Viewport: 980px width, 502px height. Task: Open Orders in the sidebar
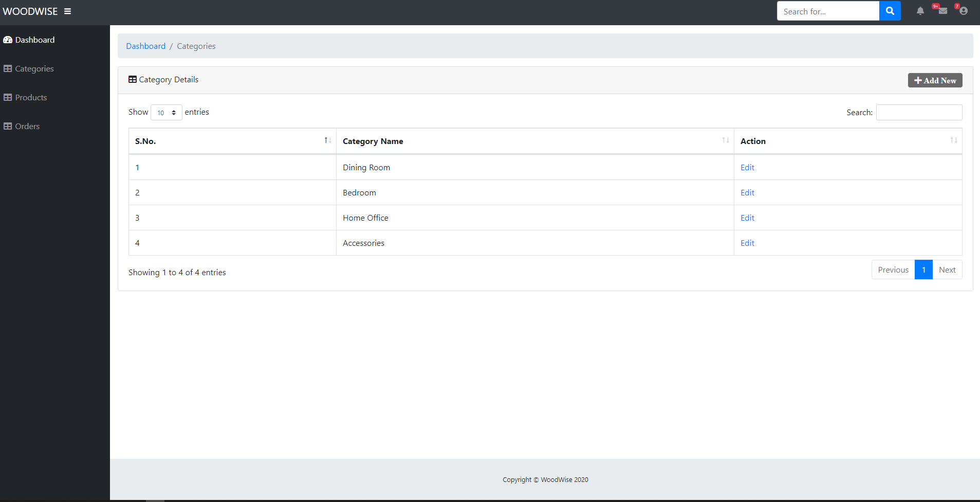(x=22, y=127)
